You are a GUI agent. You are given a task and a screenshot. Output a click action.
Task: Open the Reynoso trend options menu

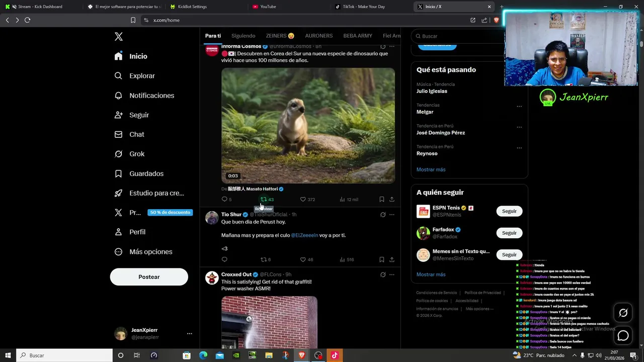point(519,148)
